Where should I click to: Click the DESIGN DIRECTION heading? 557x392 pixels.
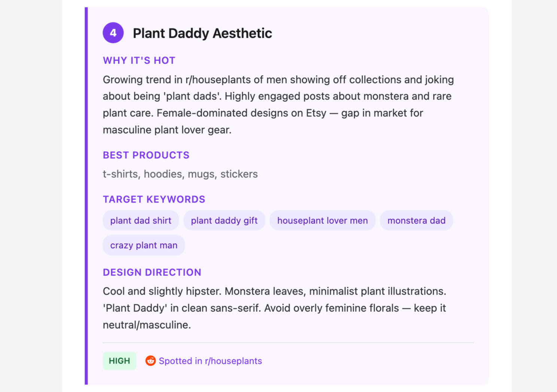click(x=152, y=273)
